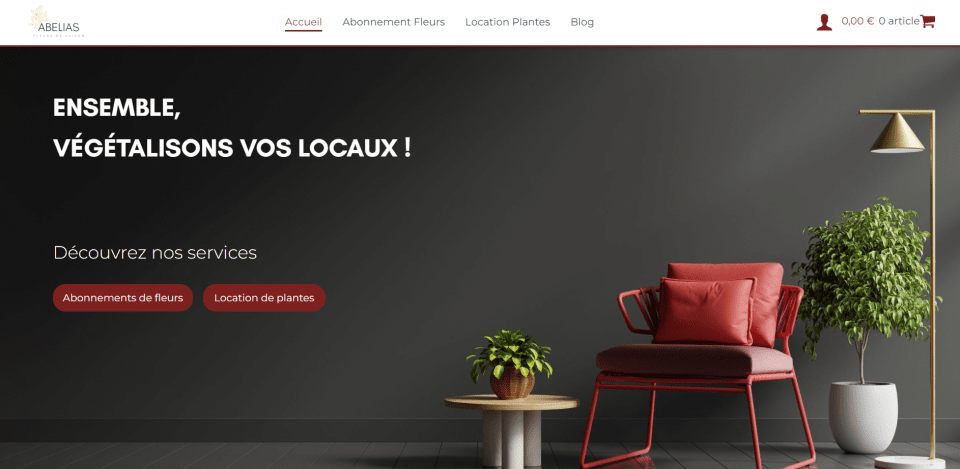Click the front red cushion on the chair
Screen dimensions: 960x469
(x=704, y=311)
